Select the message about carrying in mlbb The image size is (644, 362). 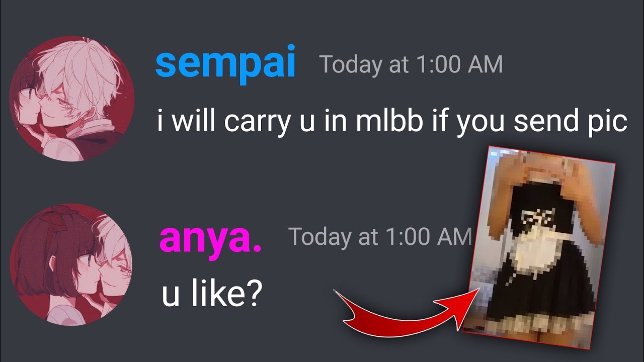(x=392, y=122)
